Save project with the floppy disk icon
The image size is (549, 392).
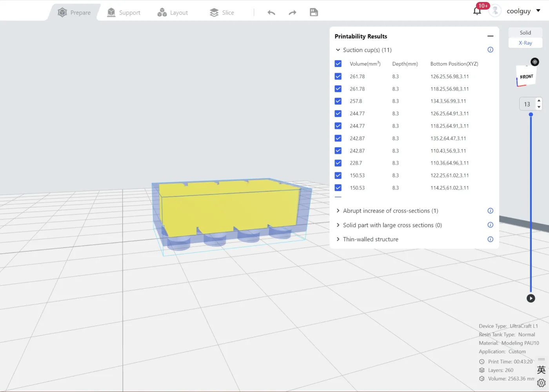[x=314, y=12]
